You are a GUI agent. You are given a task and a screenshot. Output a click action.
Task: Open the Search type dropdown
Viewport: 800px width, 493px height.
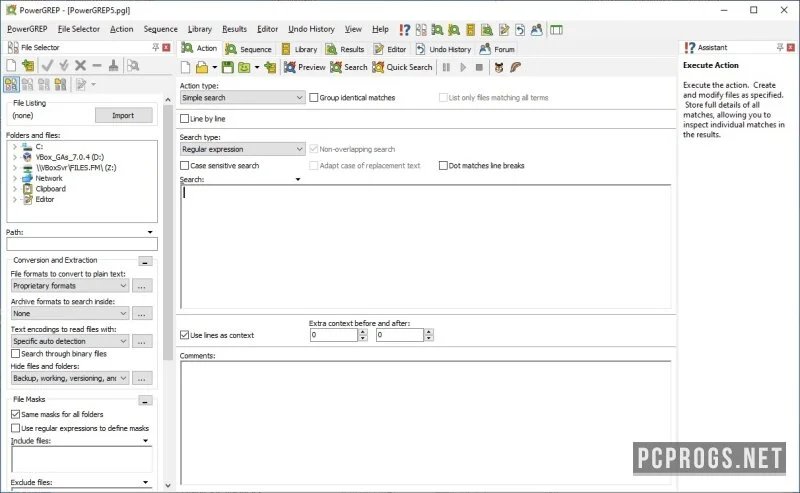242,149
